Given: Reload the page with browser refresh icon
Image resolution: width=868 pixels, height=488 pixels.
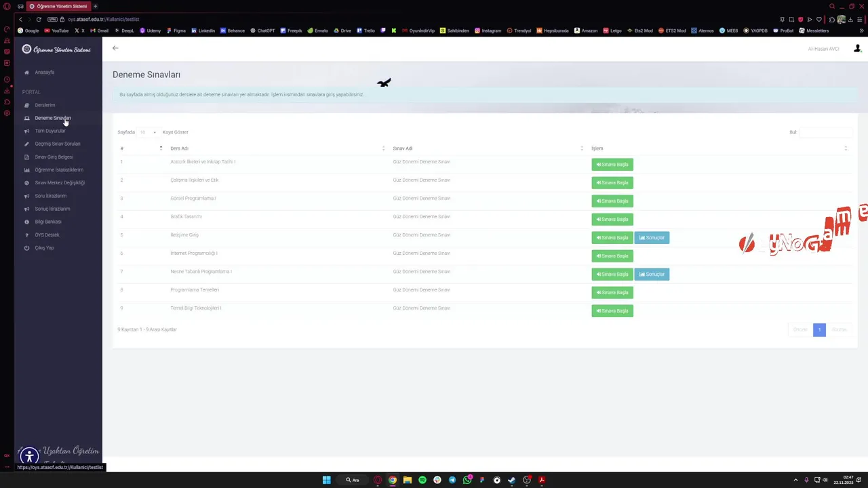Looking at the screenshot, I should 39,20.
